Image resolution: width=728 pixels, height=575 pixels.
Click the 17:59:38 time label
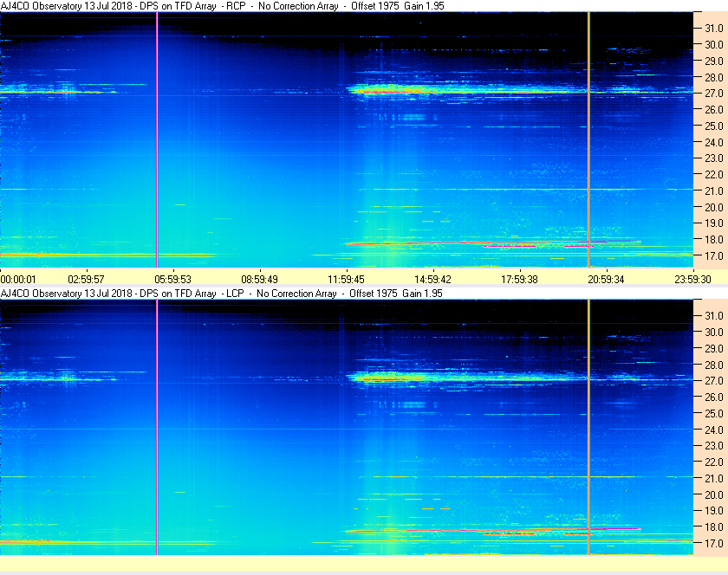(519, 280)
